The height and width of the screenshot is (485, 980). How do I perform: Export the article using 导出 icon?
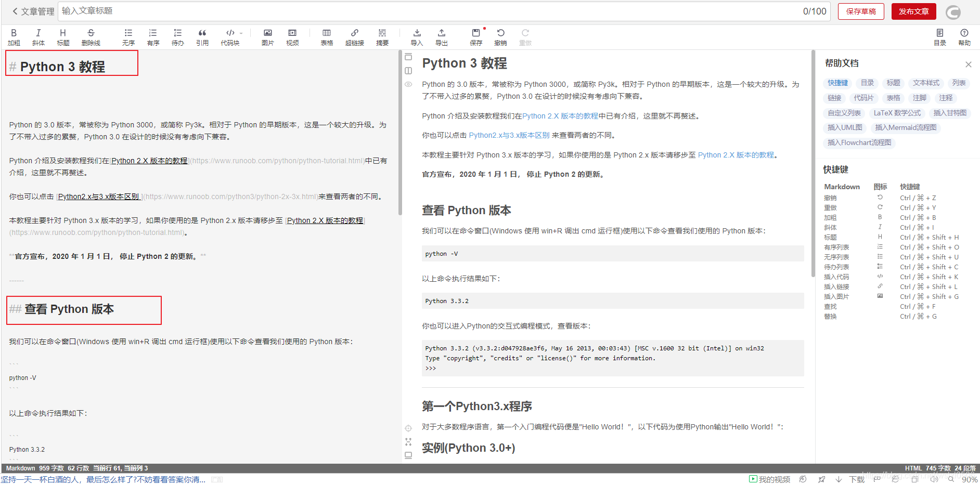[x=442, y=37]
